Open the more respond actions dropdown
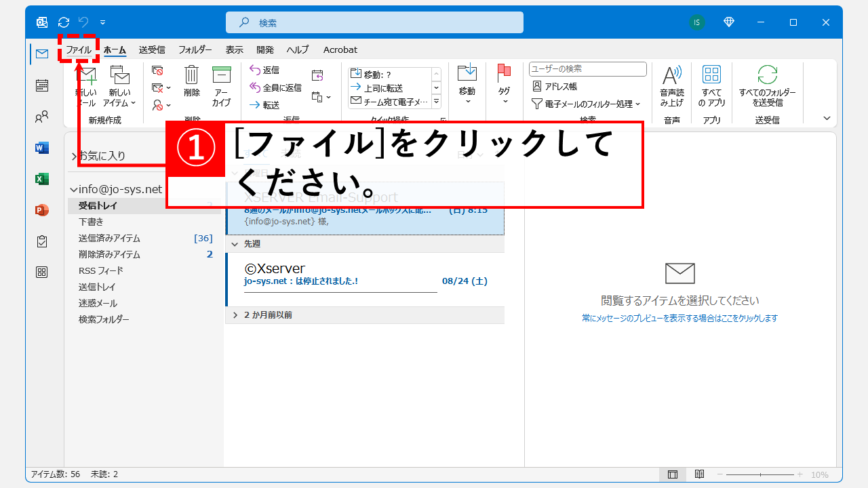 [321, 97]
